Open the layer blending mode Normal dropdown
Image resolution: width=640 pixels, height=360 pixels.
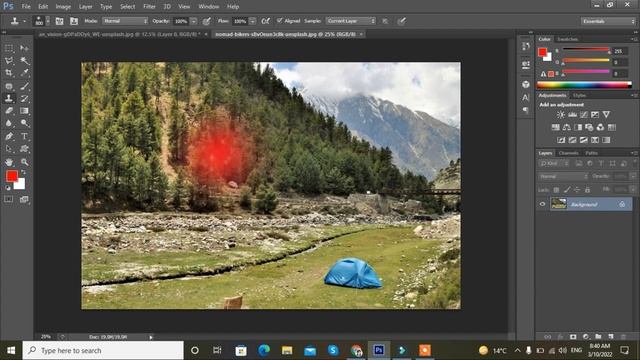[x=564, y=176]
